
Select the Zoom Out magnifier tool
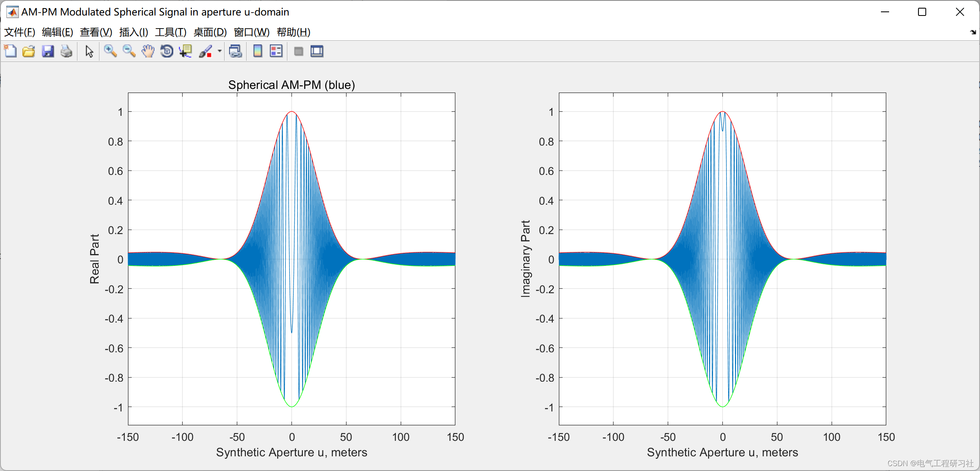[129, 51]
